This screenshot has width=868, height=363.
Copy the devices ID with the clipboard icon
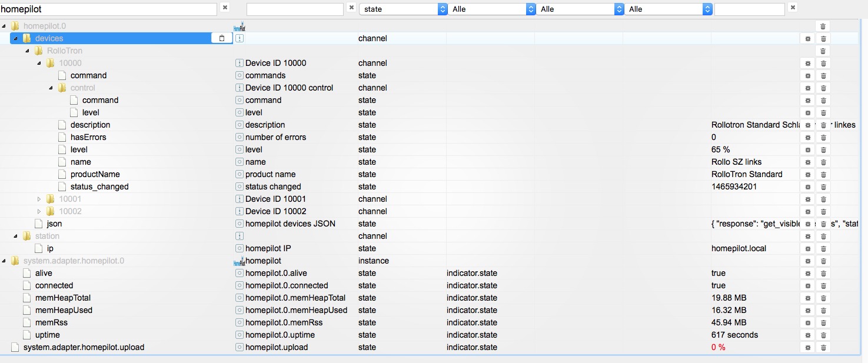pyautogui.click(x=221, y=38)
